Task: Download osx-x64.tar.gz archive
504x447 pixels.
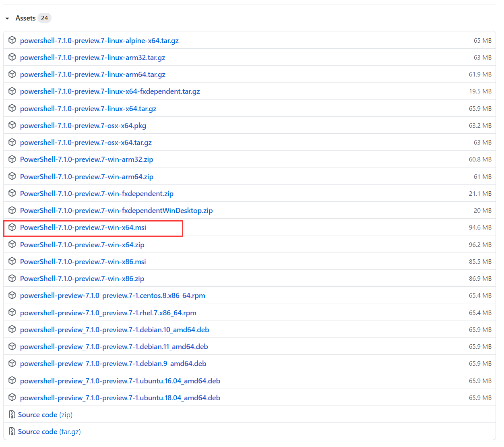Action: tap(86, 143)
